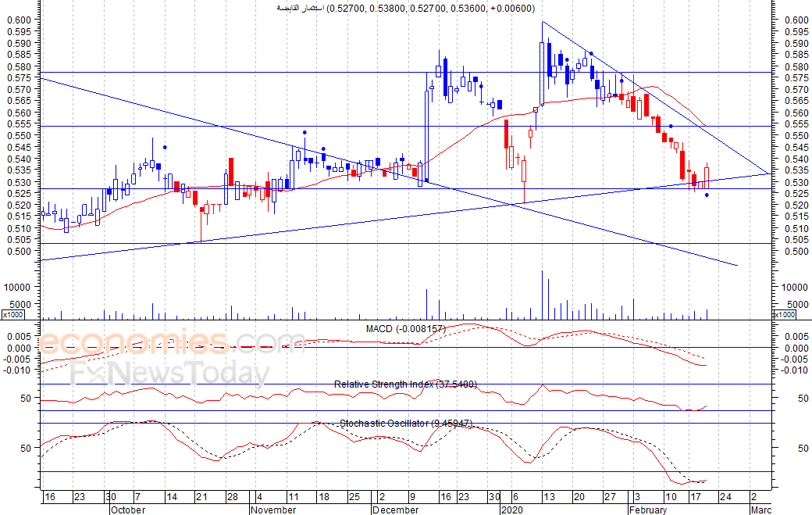
Task: Click the last candlestick at chart's right end
Action: (x=707, y=175)
